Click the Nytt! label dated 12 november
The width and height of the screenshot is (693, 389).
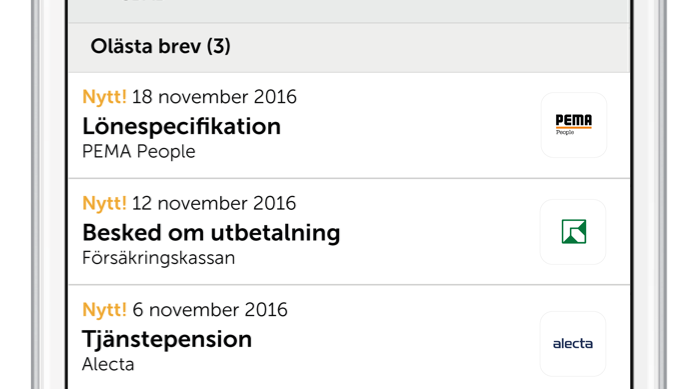pos(104,204)
